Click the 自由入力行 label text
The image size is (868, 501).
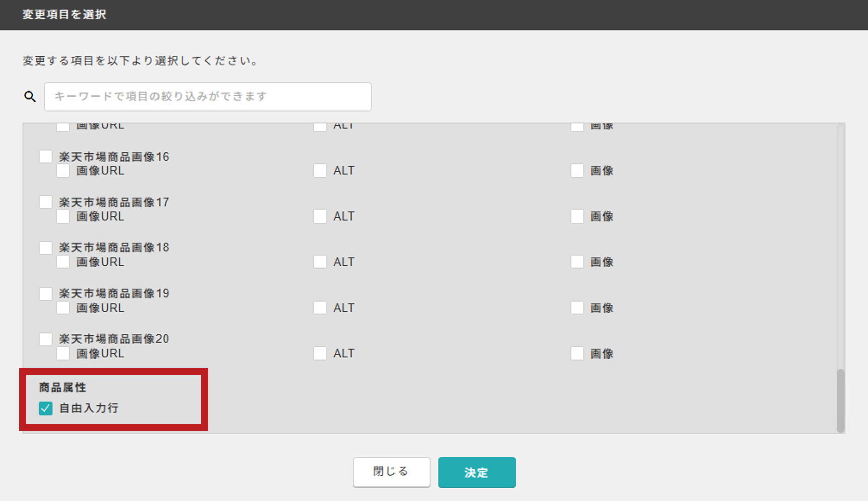click(89, 408)
